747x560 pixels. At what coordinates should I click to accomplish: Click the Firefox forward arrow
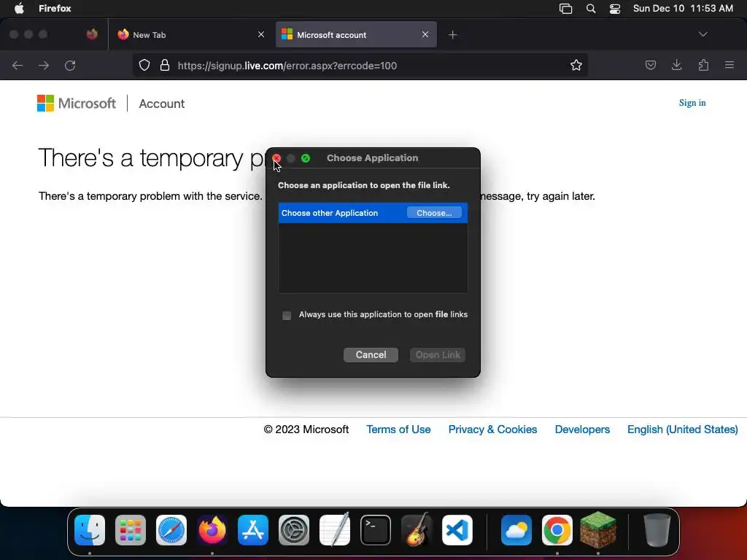point(44,65)
